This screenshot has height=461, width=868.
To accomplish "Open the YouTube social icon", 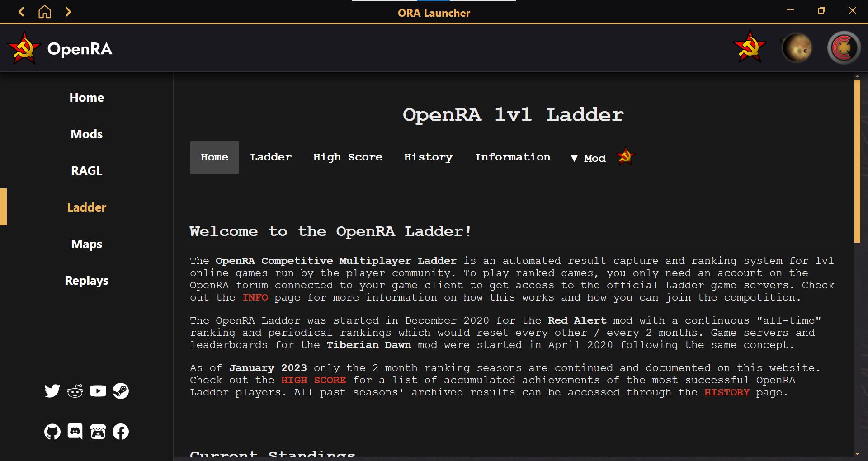I will [98, 391].
